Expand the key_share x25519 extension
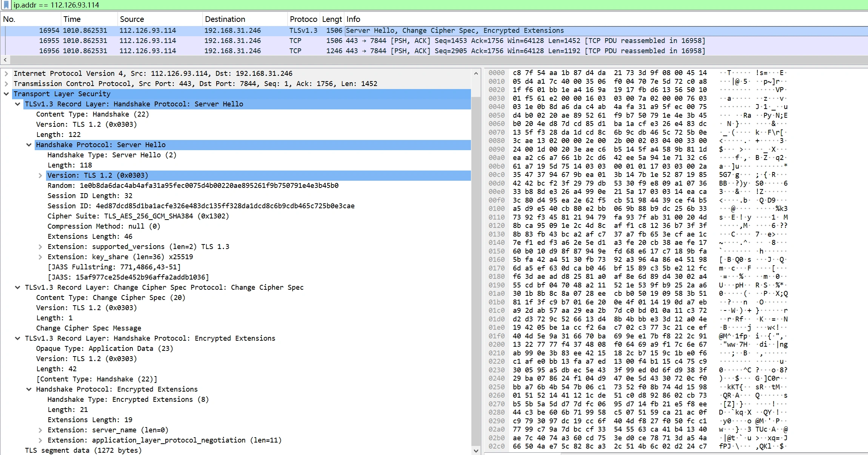 tap(40, 257)
